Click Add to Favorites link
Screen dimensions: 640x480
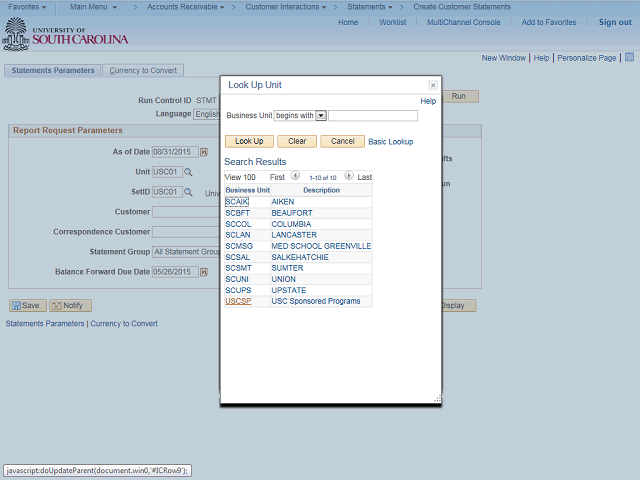tap(549, 22)
